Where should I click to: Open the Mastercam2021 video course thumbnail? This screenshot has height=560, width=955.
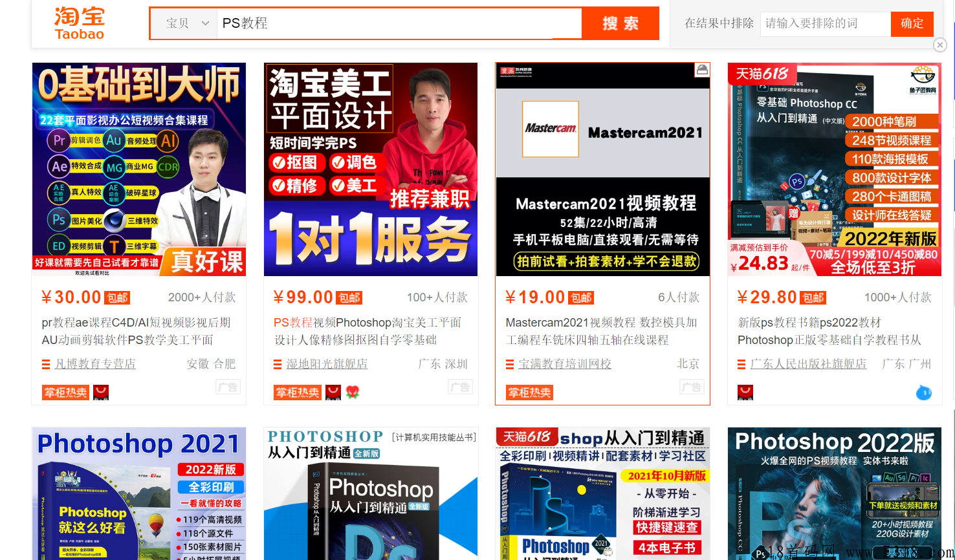coord(603,169)
